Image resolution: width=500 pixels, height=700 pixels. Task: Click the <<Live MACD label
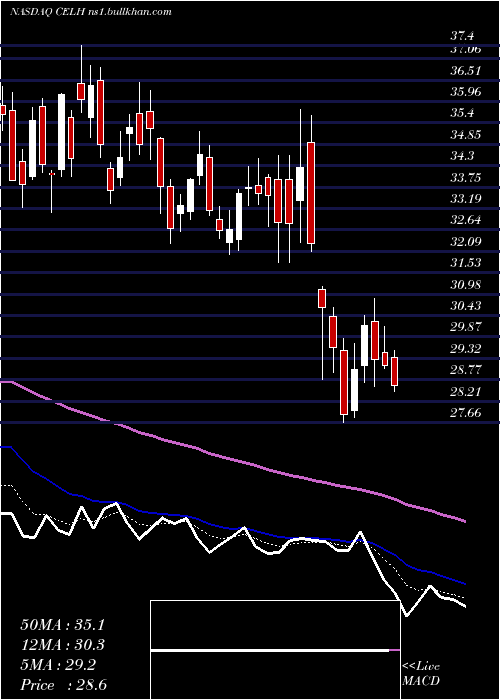coord(421,673)
